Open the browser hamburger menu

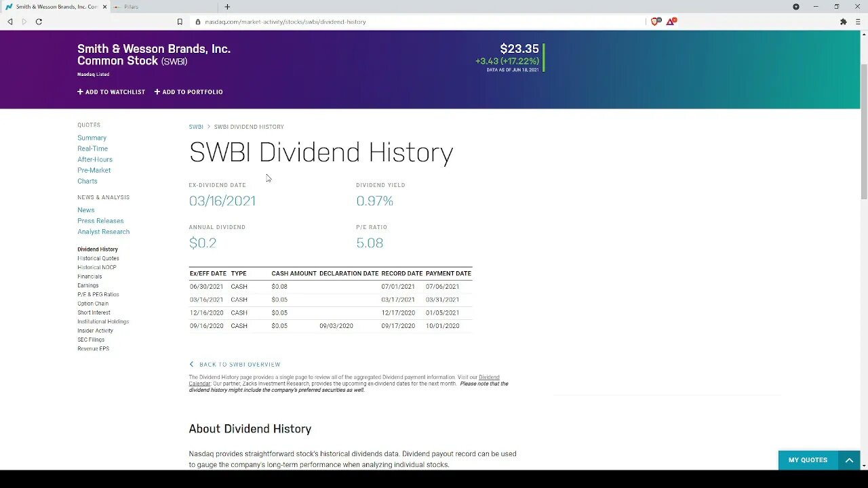[x=858, y=22]
